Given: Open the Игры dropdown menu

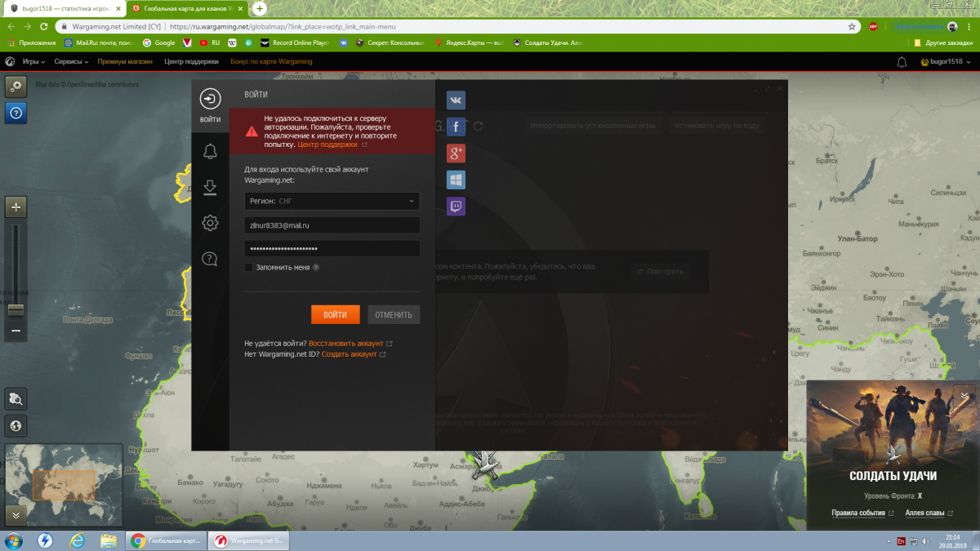Looking at the screenshot, I should coord(33,61).
